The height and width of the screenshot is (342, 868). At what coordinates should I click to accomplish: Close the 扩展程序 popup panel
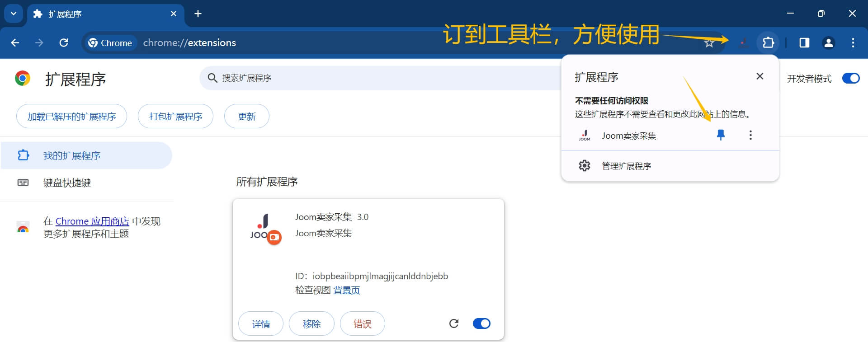(760, 76)
